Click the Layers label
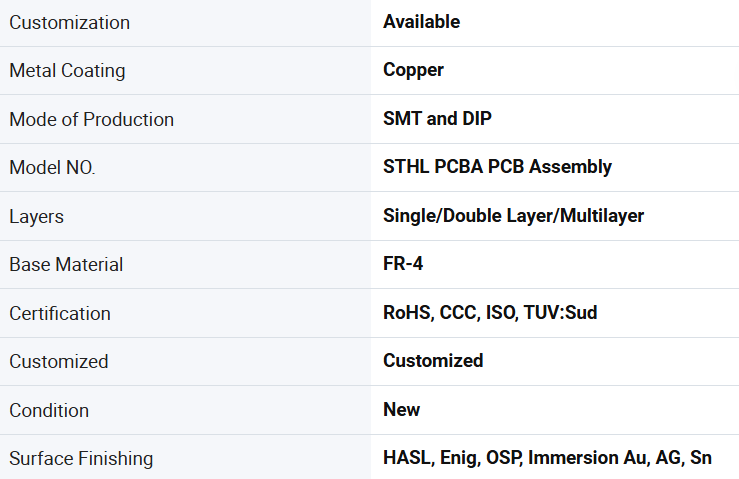 point(37,217)
